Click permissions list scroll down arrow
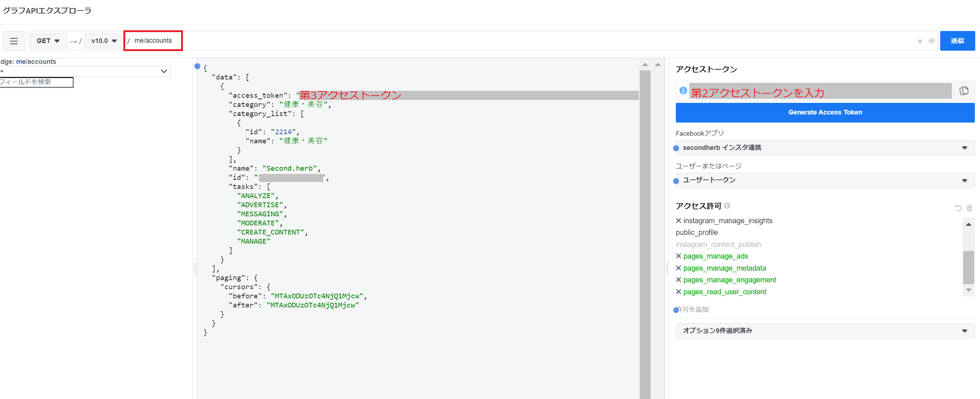 tap(969, 290)
